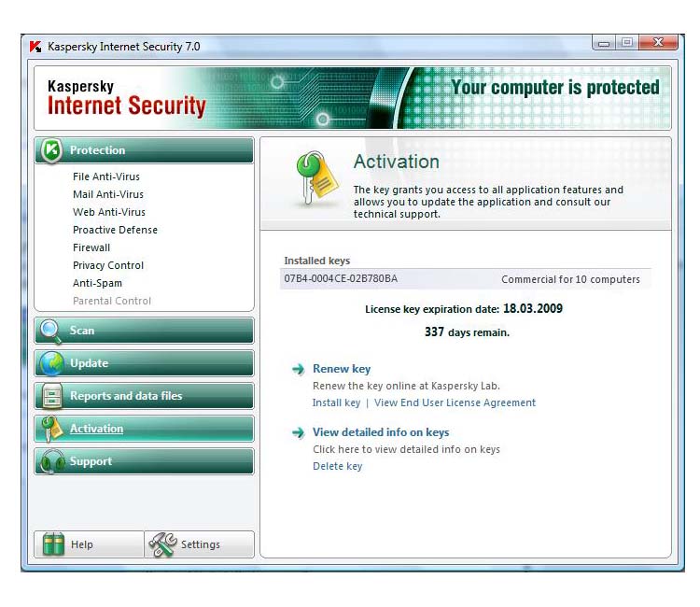This screenshot has height=607, width=700.
Task: Select Firewall component
Action: [91, 247]
